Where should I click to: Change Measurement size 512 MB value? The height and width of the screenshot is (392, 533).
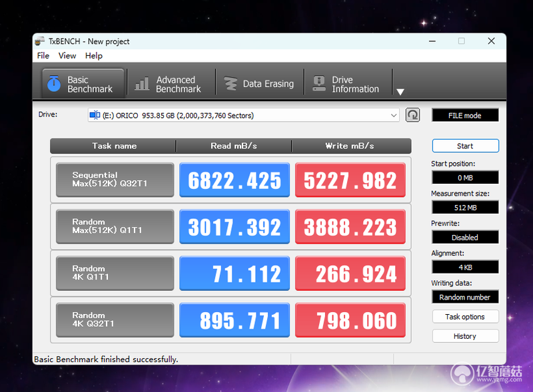465,208
